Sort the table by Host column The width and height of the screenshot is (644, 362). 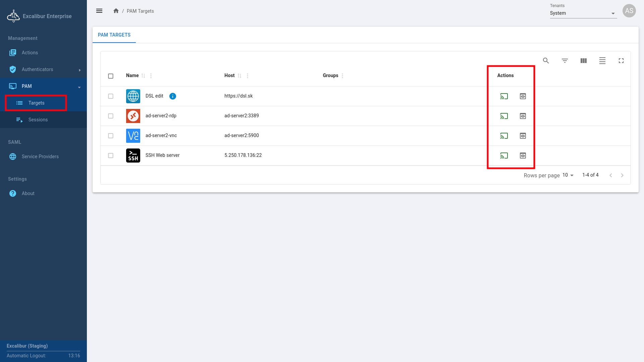click(239, 76)
